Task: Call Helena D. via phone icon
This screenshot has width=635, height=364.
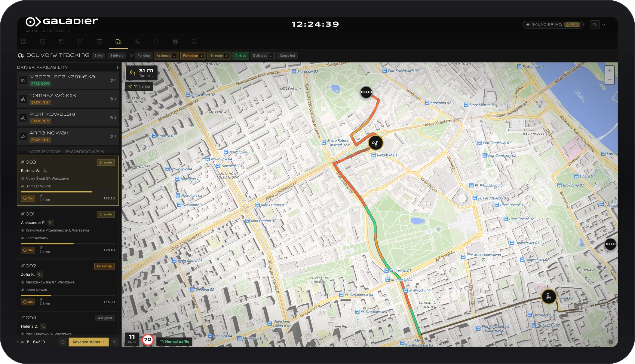Action: point(43,326)
